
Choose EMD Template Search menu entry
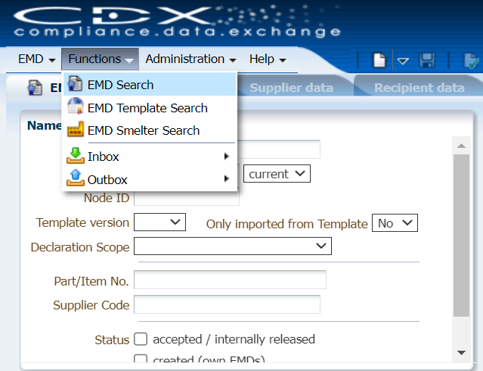tap(150, 108)
